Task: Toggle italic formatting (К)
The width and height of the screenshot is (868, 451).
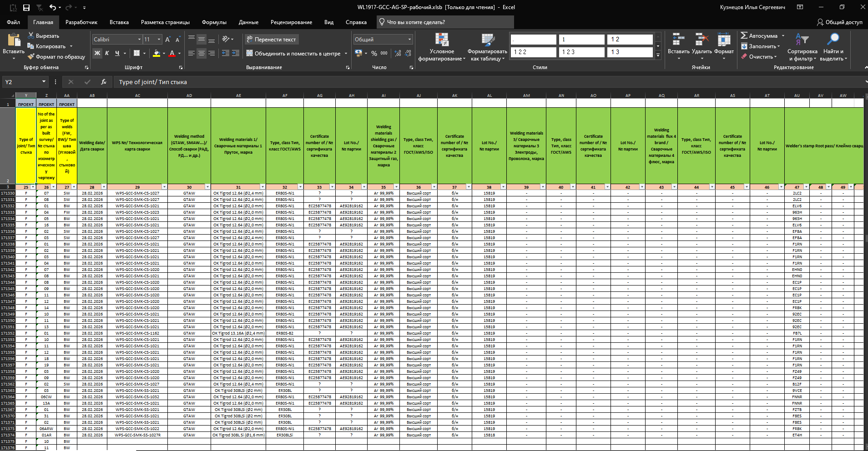Action: 107,53
